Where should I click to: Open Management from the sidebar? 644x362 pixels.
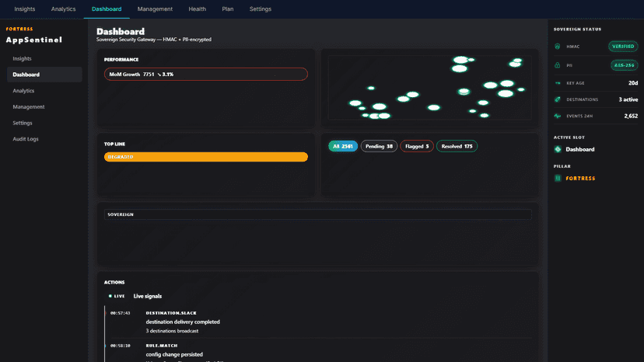coord(44,106)
